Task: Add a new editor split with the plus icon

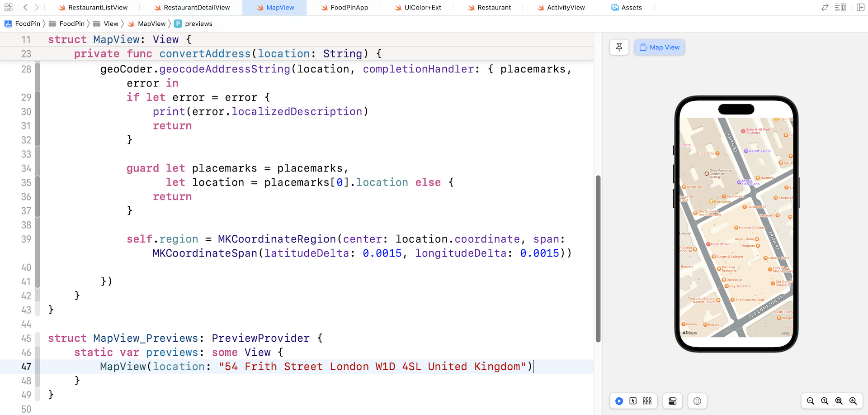Action: pyautogui.click(x=860, y=7)
